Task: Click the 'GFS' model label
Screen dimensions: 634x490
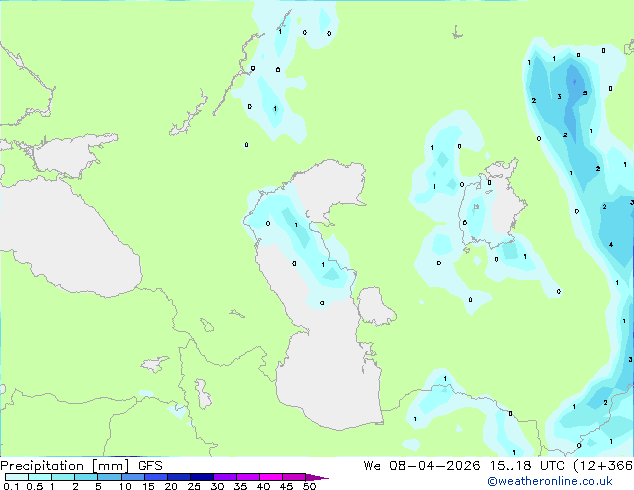Action: [150, 466]
